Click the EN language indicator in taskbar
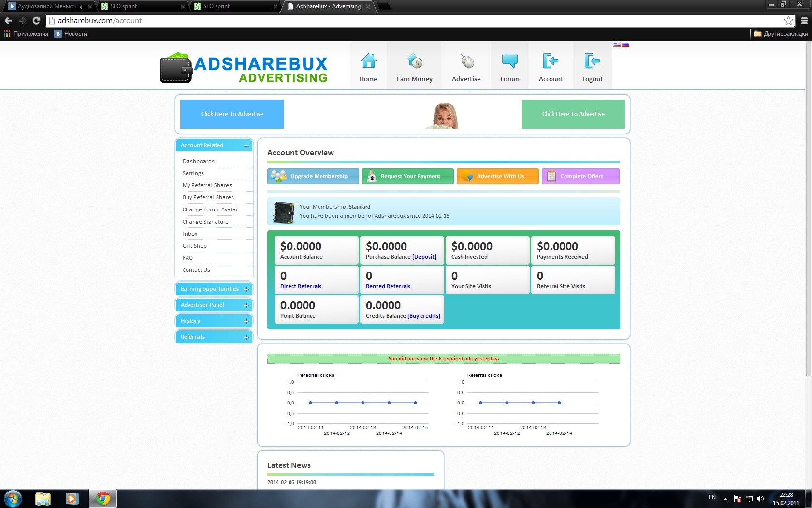This screenshot has height=508, width=812. pos(712,497)
